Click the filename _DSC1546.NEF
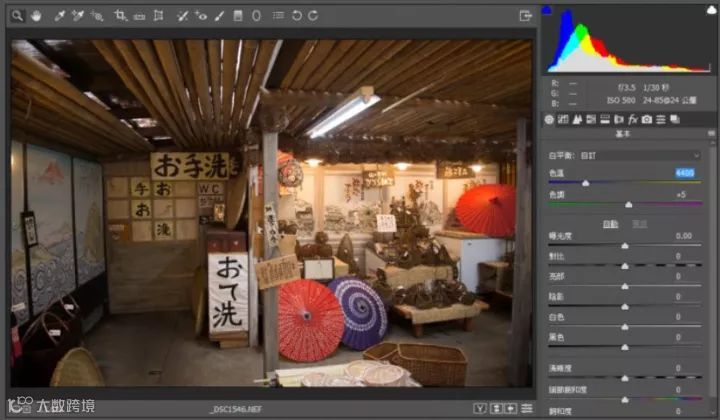The height and width of the screenshot is (420, 720). click(x=236, y=409)
